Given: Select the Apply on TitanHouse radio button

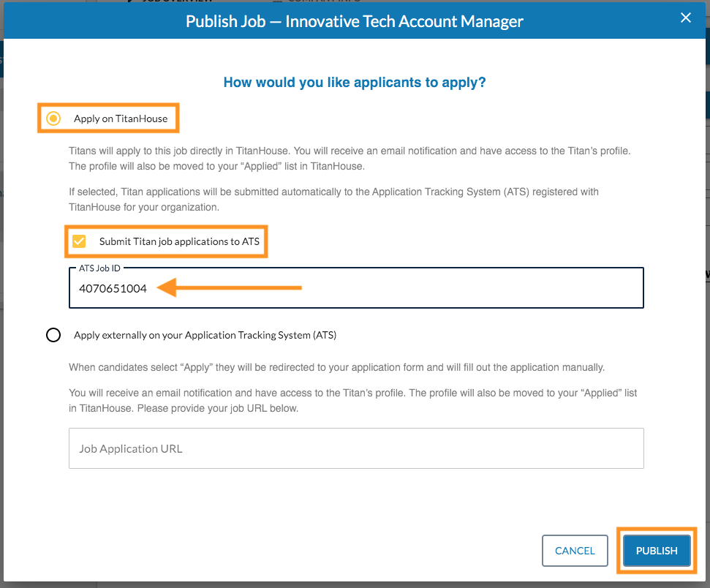Looking at the screenshot, I should coord(53,118).
